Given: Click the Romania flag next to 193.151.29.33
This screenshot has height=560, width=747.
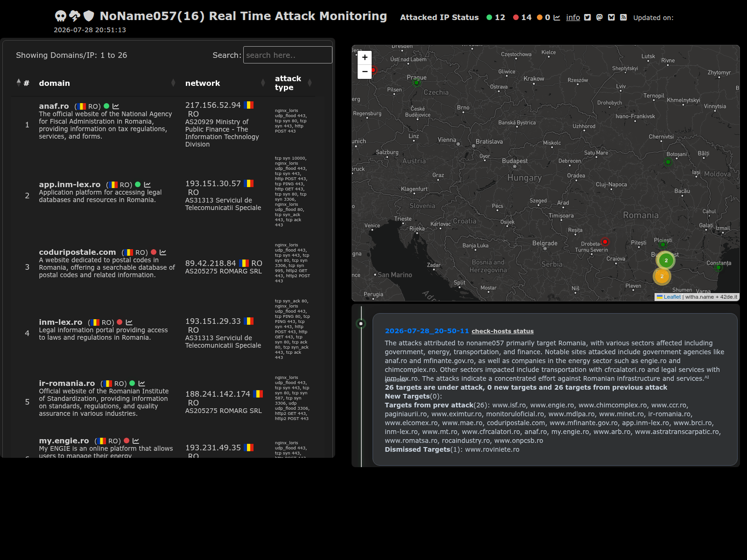Looking at the screenshot, I should pos(248,321).
